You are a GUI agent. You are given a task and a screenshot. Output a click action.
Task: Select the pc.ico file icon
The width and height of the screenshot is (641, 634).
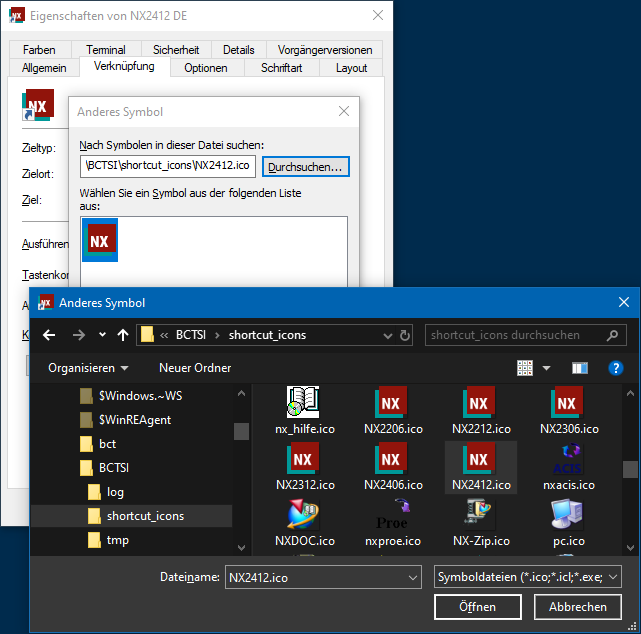tap(567, 514)
